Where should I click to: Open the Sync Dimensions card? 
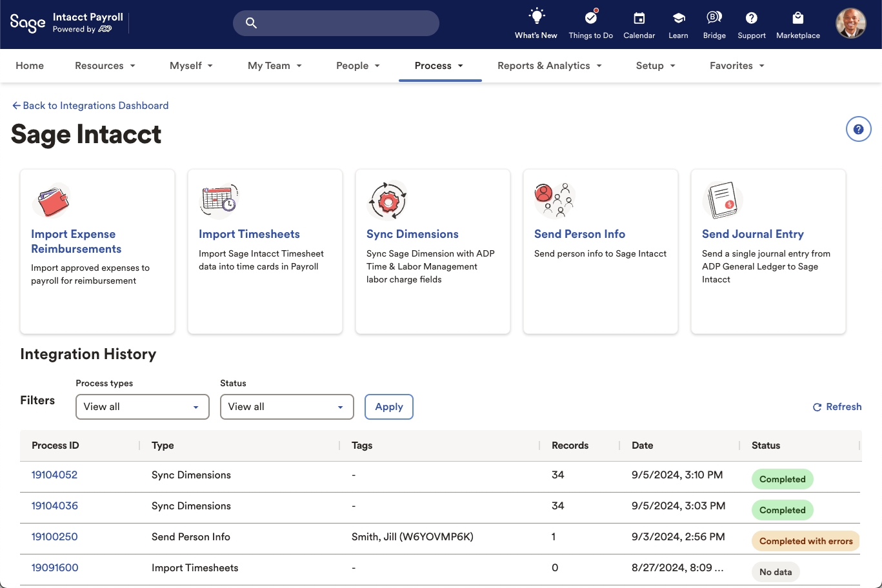pos(412,234)
